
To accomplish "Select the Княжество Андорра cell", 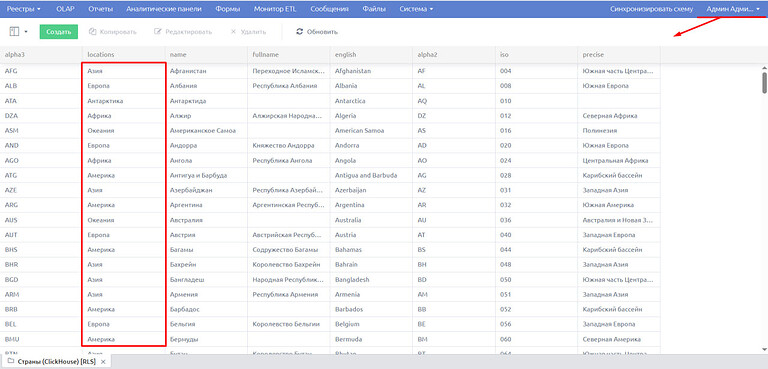I will (x=289, y=146).
